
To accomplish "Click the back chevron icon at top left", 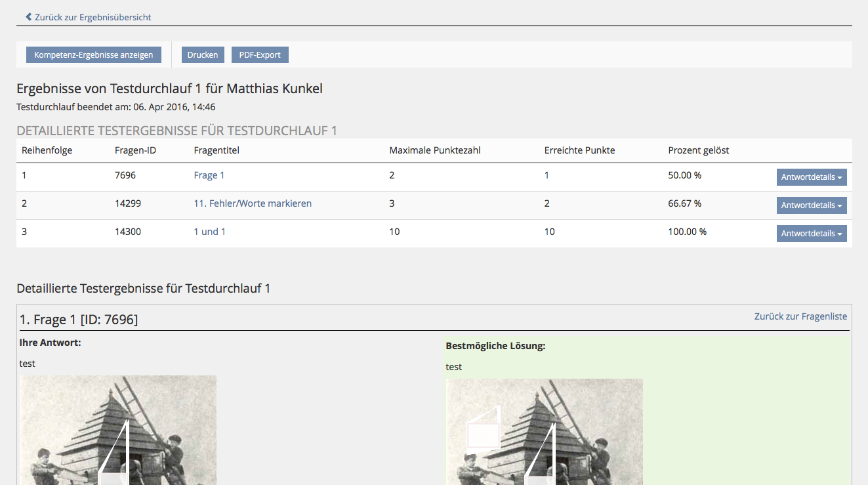I will 28,17.
